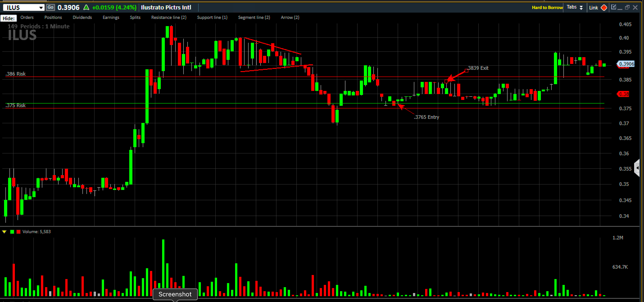The width and height of the screenshot is (644, 302).
Task: Toggle hiding of Dividends markers
Action: coord(82,18)
